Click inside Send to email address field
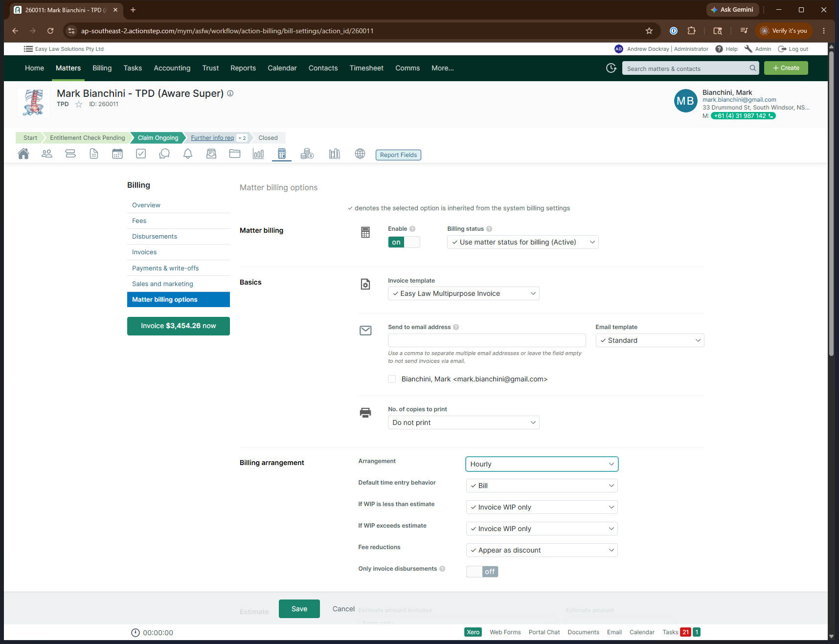This screenshot has height=644, width=839. (487, 340)
